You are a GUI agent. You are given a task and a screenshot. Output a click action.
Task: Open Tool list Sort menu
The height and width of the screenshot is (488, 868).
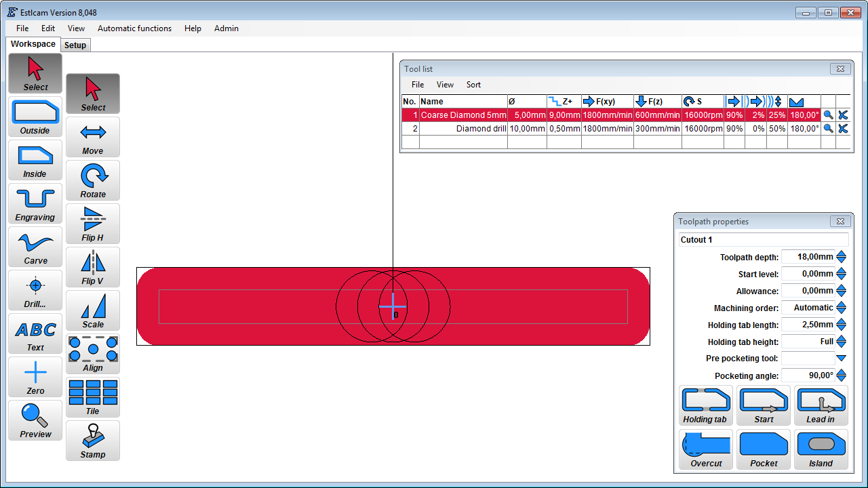(x=473, y=85)
